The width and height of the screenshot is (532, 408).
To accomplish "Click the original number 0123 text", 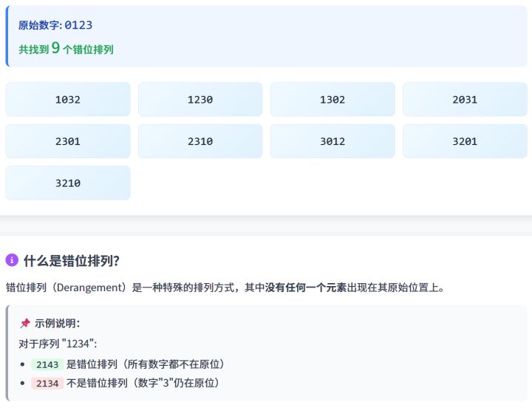I will (78, 25).
